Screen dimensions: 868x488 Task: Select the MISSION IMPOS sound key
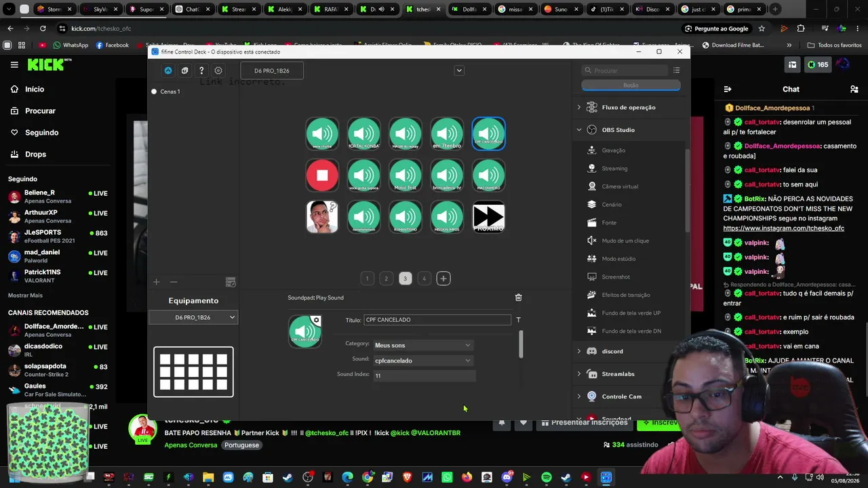[447, 217]
